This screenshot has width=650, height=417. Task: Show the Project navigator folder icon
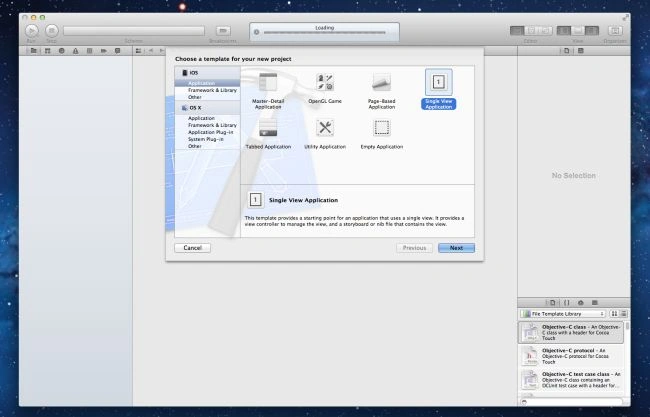33,51
